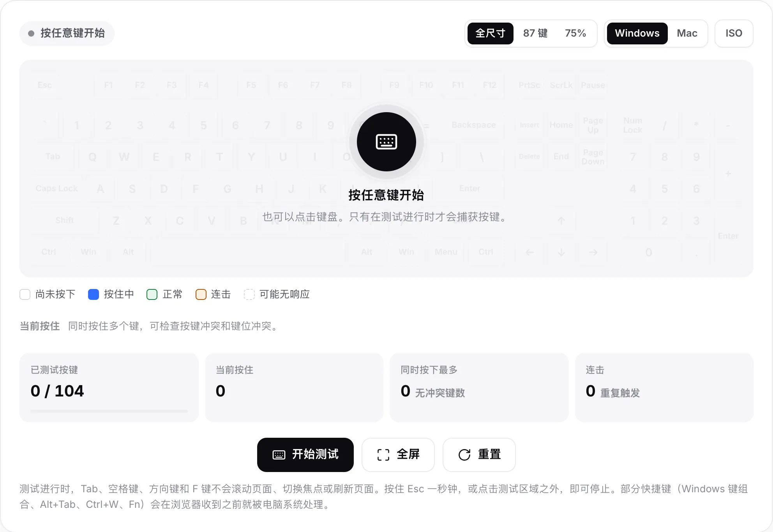Viewport: 773px width, 532px height.
Task: Click the 尚未按下 legend swatch
Action: point(25,294)
